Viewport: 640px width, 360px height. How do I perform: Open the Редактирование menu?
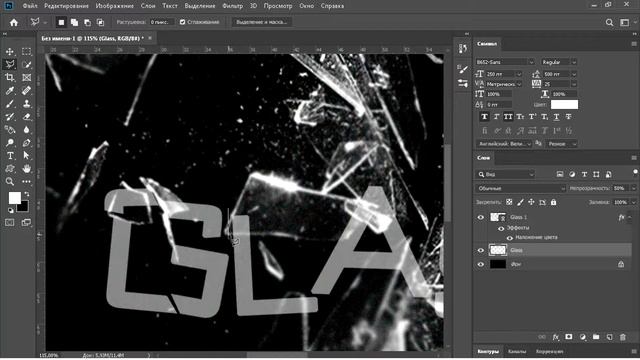(x=66, y=6)
